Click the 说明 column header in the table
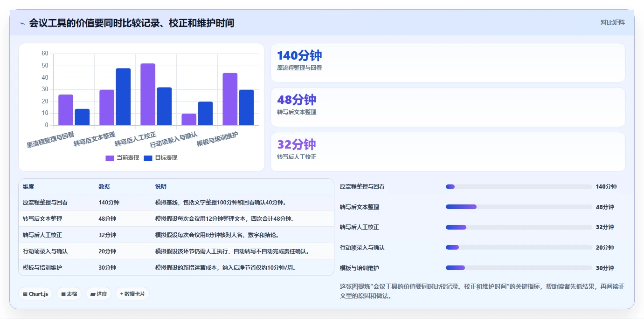Screen dimensions: 644x319 [161, 187]
